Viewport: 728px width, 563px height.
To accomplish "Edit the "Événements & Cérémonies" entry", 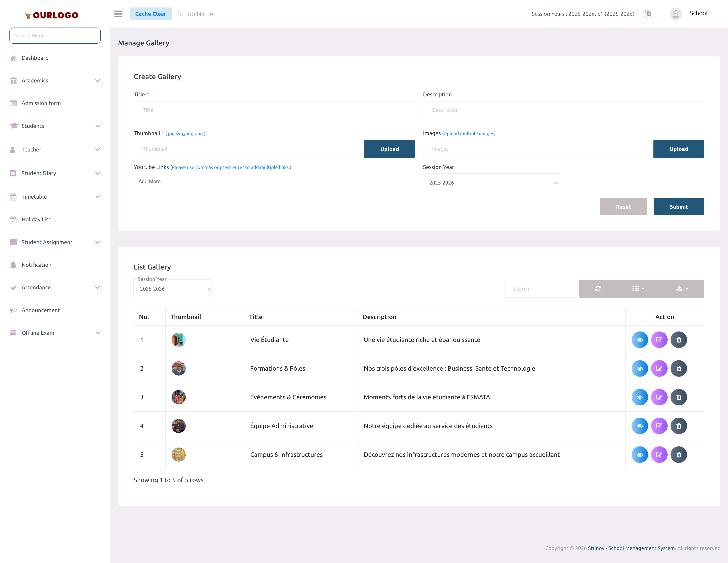I will (x=659, y=397).
